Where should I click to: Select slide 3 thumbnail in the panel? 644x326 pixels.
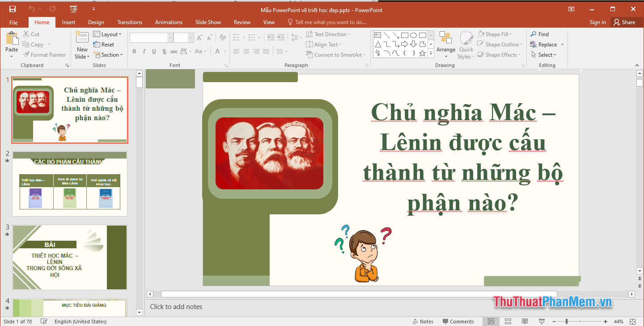69,257
